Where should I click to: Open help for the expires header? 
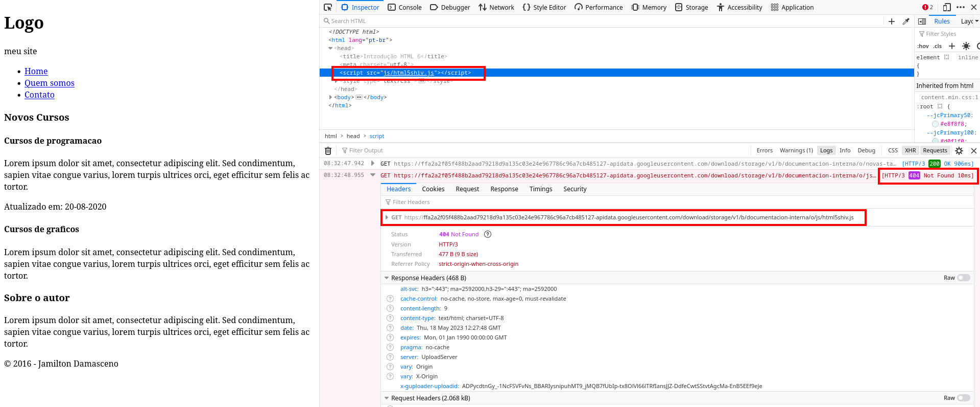[x=390, y=337]
